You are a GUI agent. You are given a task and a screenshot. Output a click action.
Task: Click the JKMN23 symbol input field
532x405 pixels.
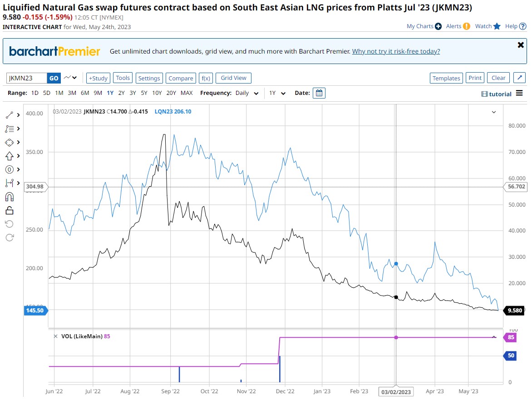(27, 78)
